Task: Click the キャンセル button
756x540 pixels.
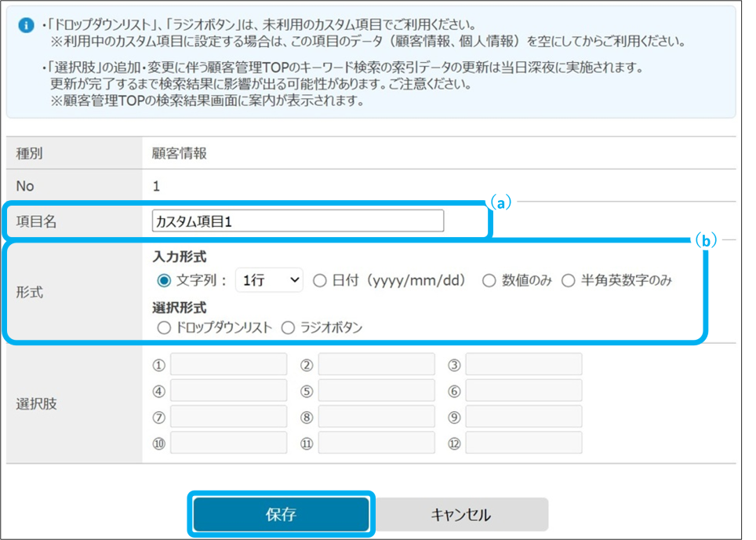Action: coord(460,515)
